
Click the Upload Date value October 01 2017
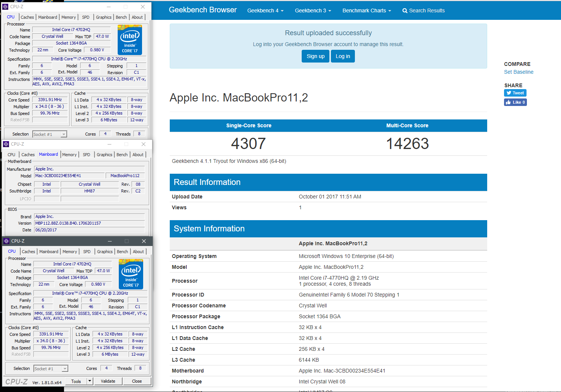(330, 197)
